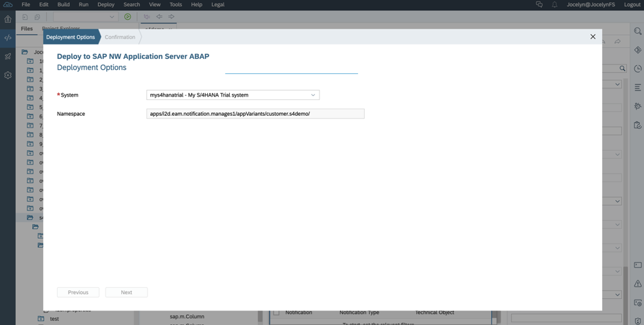Open the feedback chat icon
644x325 pixels.
tap(539, 5)
